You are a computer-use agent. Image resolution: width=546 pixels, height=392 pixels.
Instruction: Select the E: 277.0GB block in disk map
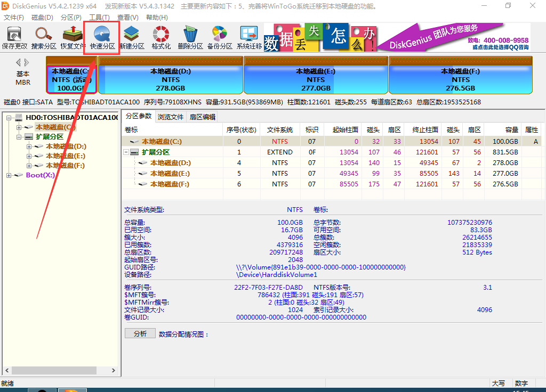click(316, 75)
